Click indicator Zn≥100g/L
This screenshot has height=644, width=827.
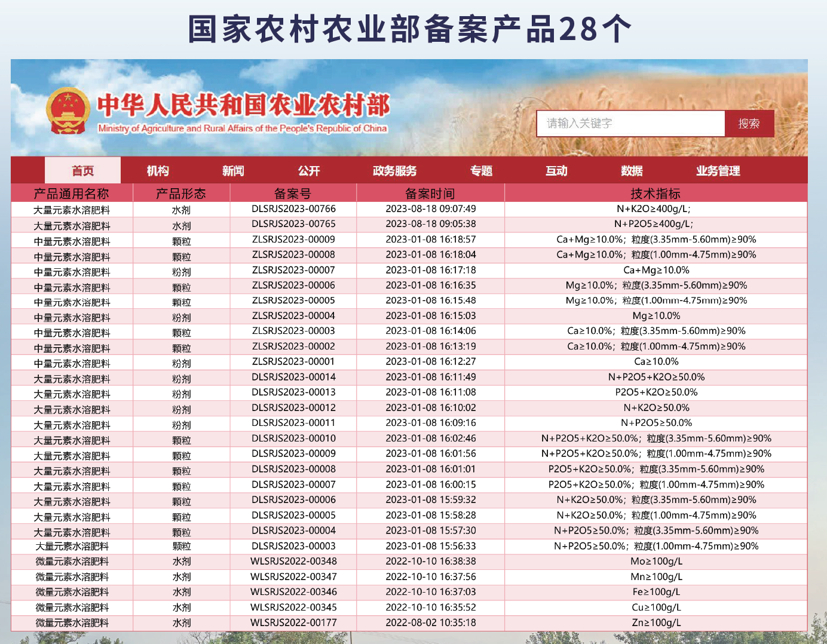pyautogui.click(x=656, y=622)
